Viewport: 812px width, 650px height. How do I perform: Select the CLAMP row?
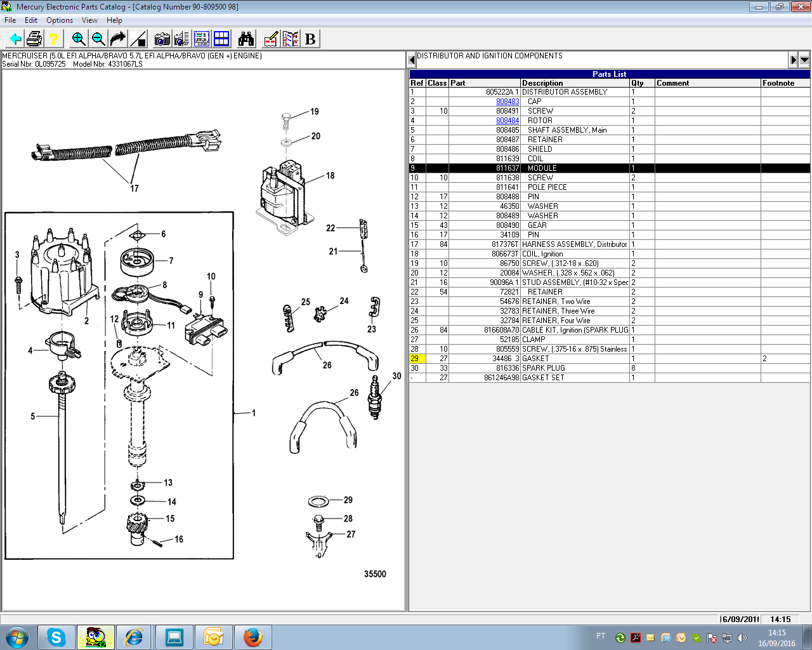610,340
